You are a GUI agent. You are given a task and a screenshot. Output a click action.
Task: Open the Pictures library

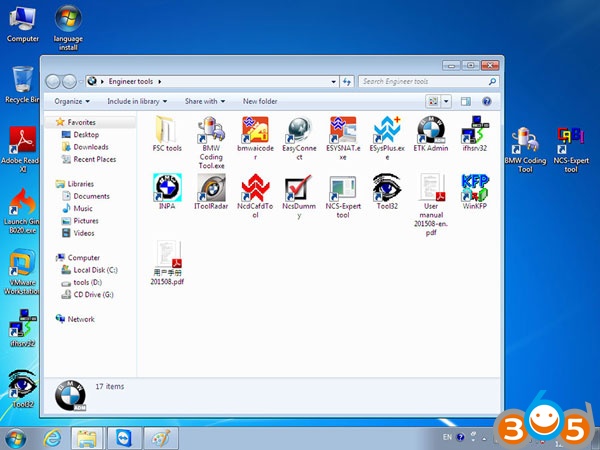(86, 221)
